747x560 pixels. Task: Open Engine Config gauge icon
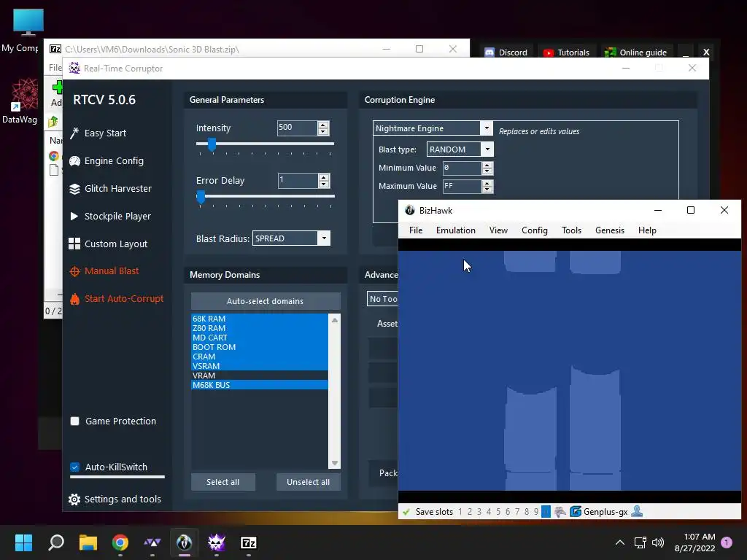74,161
